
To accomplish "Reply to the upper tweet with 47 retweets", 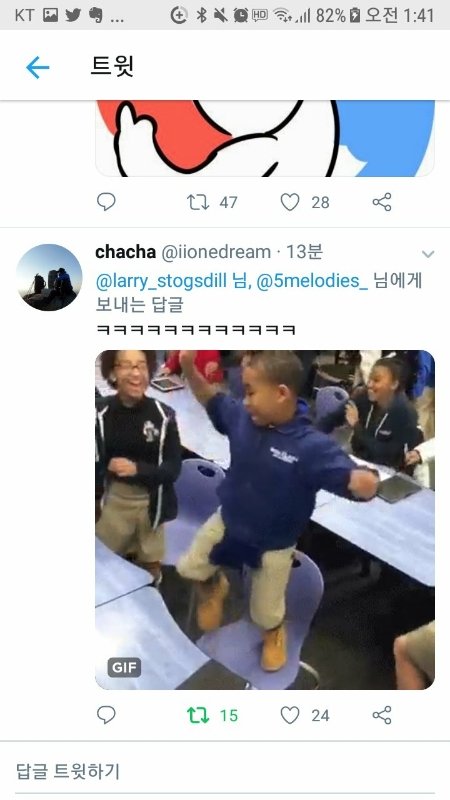I will point(106,202).
